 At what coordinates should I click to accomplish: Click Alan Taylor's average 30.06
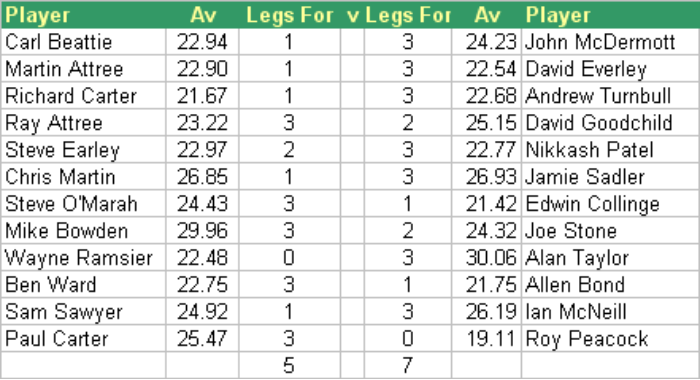coord(487,258)
